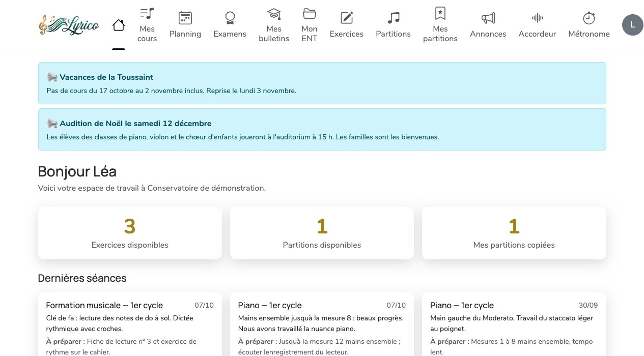Image resolution: width=644 pixels, height=356 pixels.
Task: Select the Mes bulletins menu label
Action: (274, 34)
